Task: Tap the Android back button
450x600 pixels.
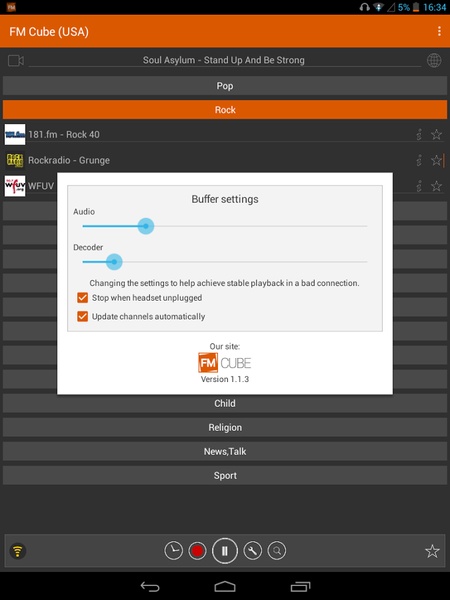Action: [x=150, y=586]
